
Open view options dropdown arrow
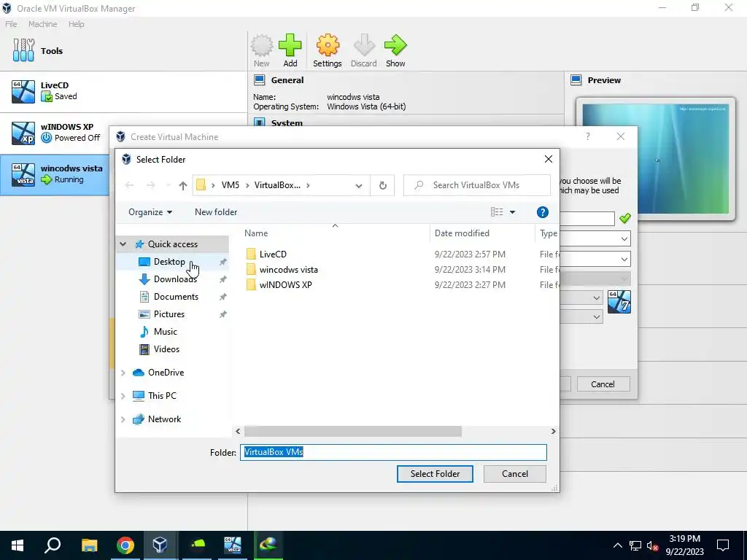pyautogui.click(x=513, y=212)
